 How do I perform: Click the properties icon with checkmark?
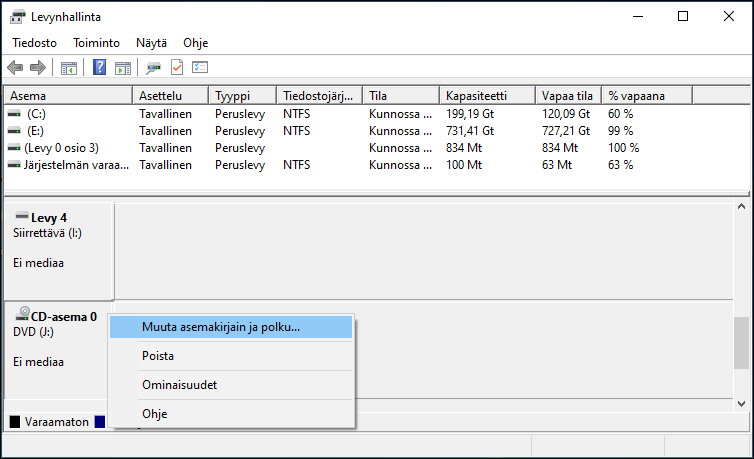click(x=177, y=67)
